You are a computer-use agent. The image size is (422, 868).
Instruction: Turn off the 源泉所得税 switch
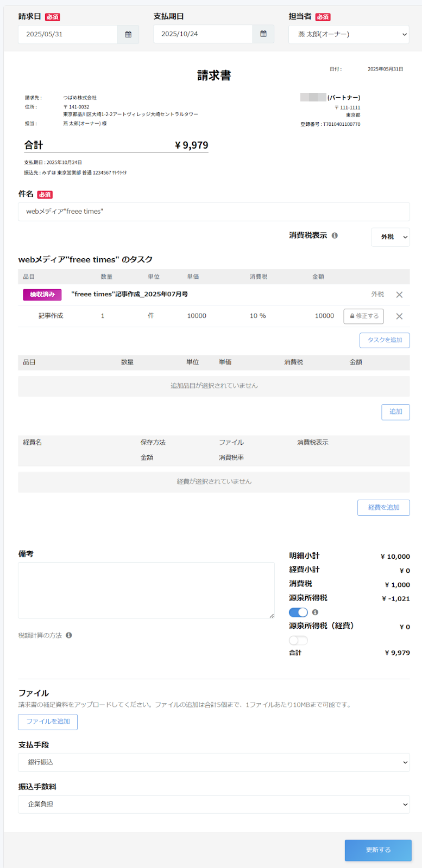[x=298, y=612]
